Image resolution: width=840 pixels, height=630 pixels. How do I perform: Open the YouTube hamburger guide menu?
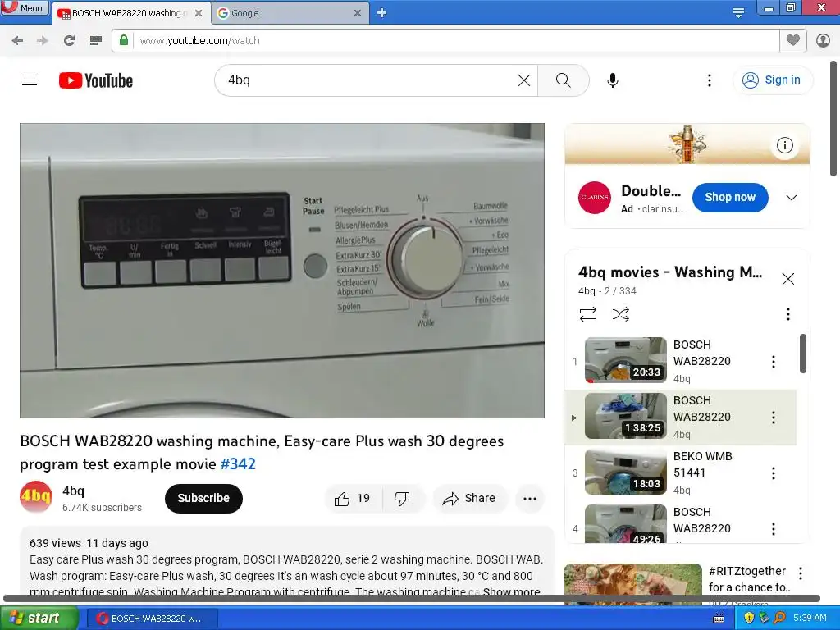click(x=30, y=80)
